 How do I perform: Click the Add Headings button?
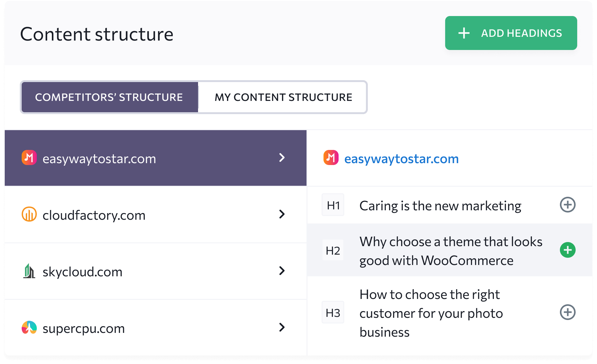coord(511,33)
